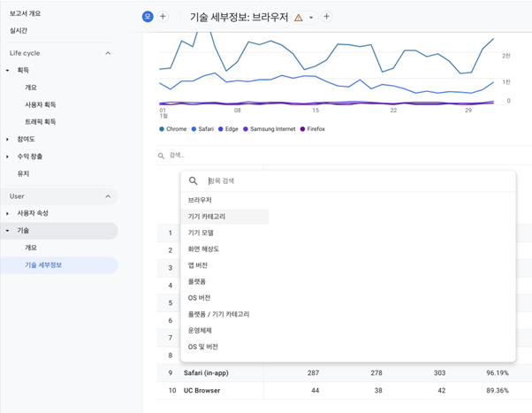
Task: Collapse the Life cycle section
Action: 109,53
